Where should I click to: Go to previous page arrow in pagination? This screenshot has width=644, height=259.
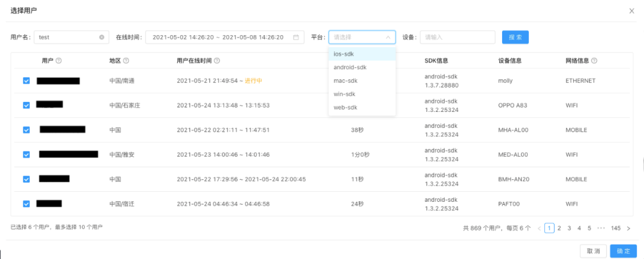tap(539, 228)
